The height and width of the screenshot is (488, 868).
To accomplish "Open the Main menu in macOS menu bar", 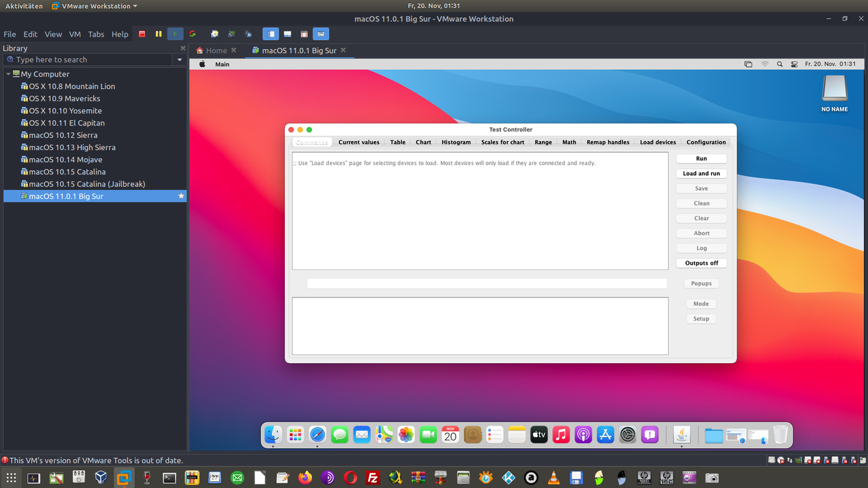I will [222, 64].
